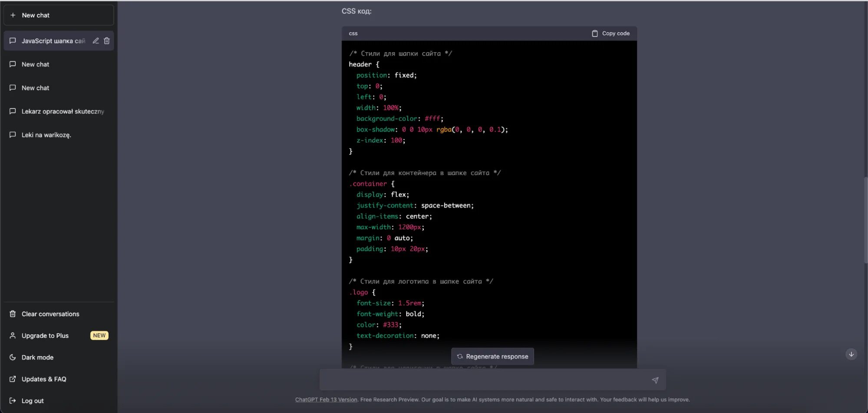
Task: Click the chat bubble icon of Lekarz opracował
Action: click(x=13, y=111)
